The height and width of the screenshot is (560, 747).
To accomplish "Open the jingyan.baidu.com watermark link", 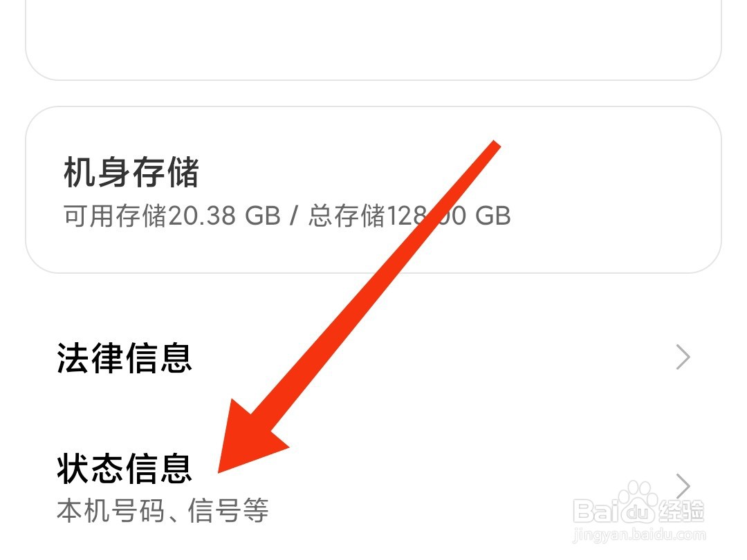I will pos(639,534).
